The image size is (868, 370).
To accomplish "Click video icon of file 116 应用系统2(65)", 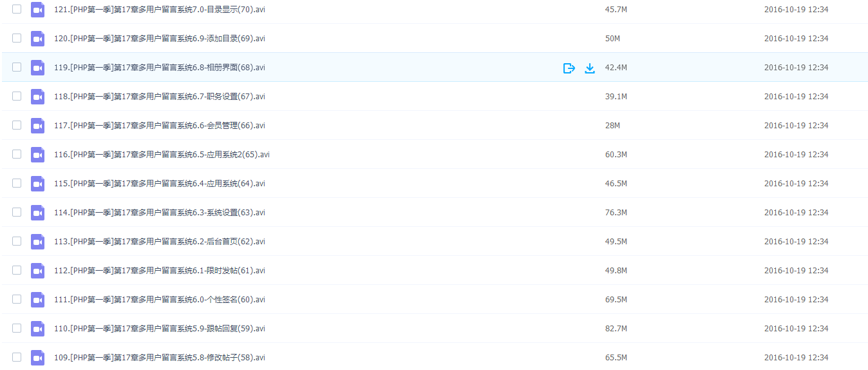I will tap(37, 155).
